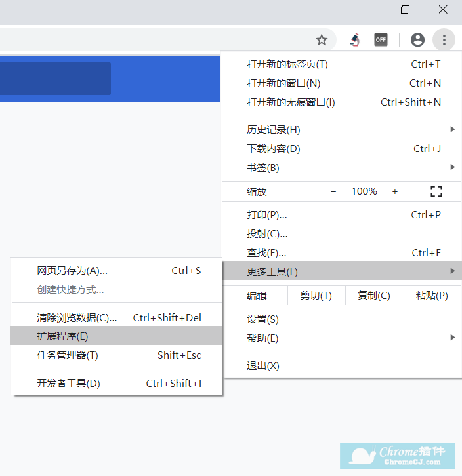Enter fullscreen mode via zoom row icon
This screenshot has width=462, height=476.
(436, 191)
